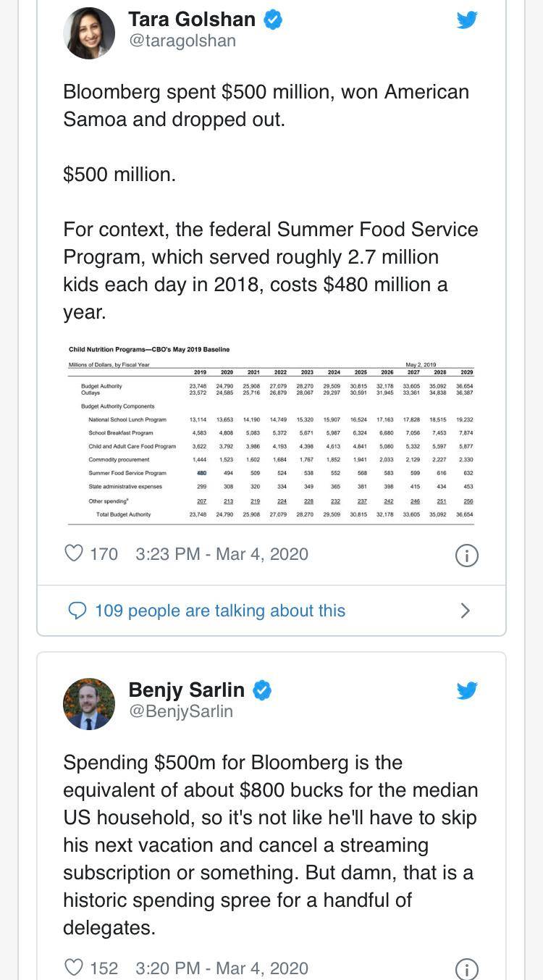Open the @taragolshan profile handle
The width and height of the screenshot is (543, 980).
pyautogui.click(x=182, y=41)
